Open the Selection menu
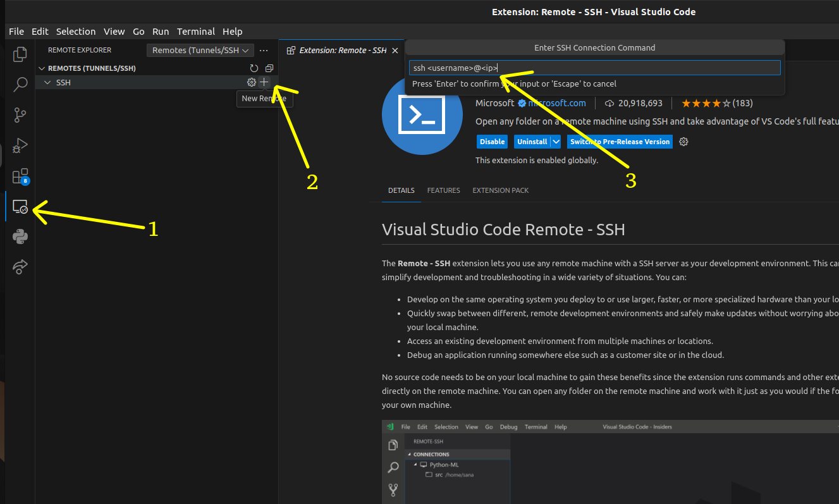The image size is (839, 504). click(76, 31)
